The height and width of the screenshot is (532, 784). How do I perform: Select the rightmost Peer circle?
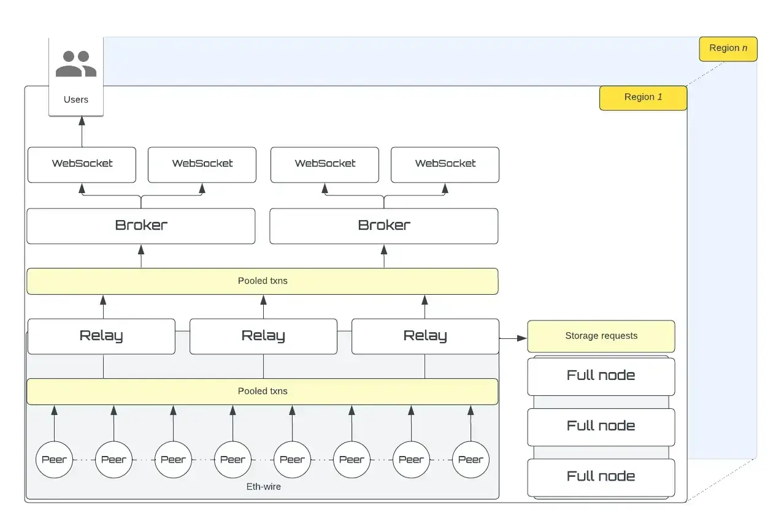(x=471, y=460)
